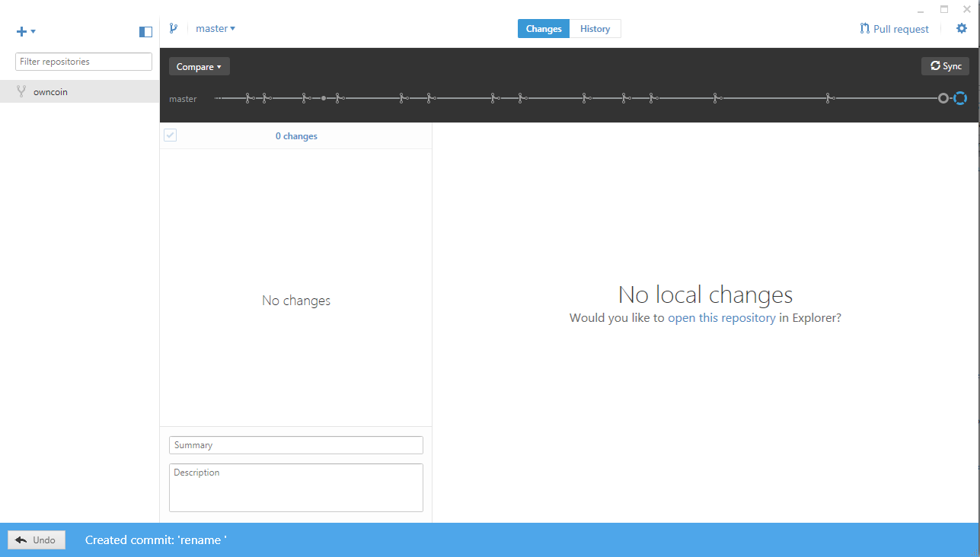Click the blue ring at timeline end
Viewport: 980px width, 557px height.
click(959, 98)
